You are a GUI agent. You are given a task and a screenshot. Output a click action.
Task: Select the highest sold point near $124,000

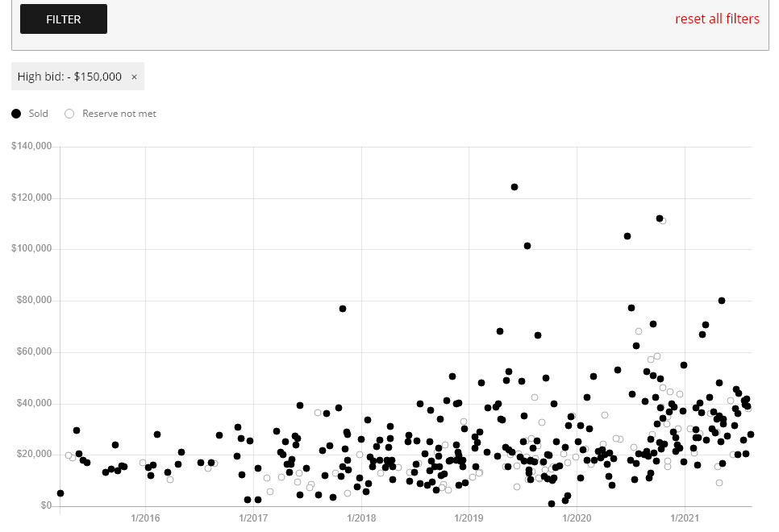(514, 187)
